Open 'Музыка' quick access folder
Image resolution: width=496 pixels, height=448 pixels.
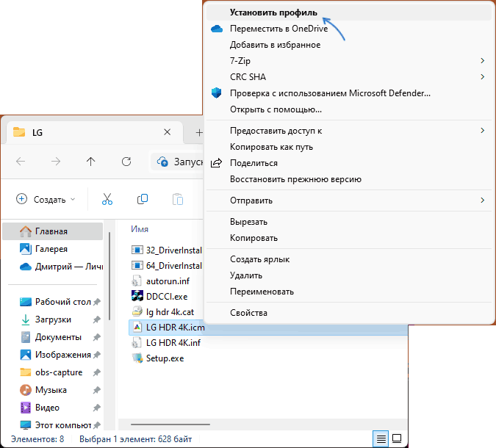[52, 390]
